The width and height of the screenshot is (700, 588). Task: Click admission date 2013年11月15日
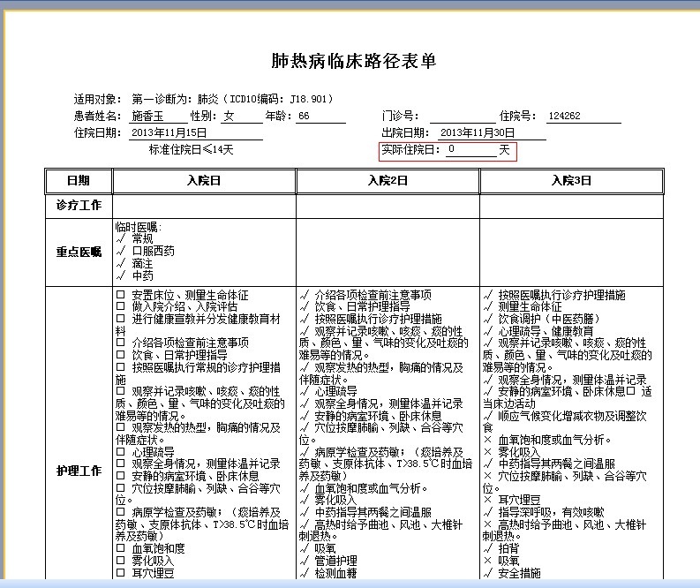(196, 133)
